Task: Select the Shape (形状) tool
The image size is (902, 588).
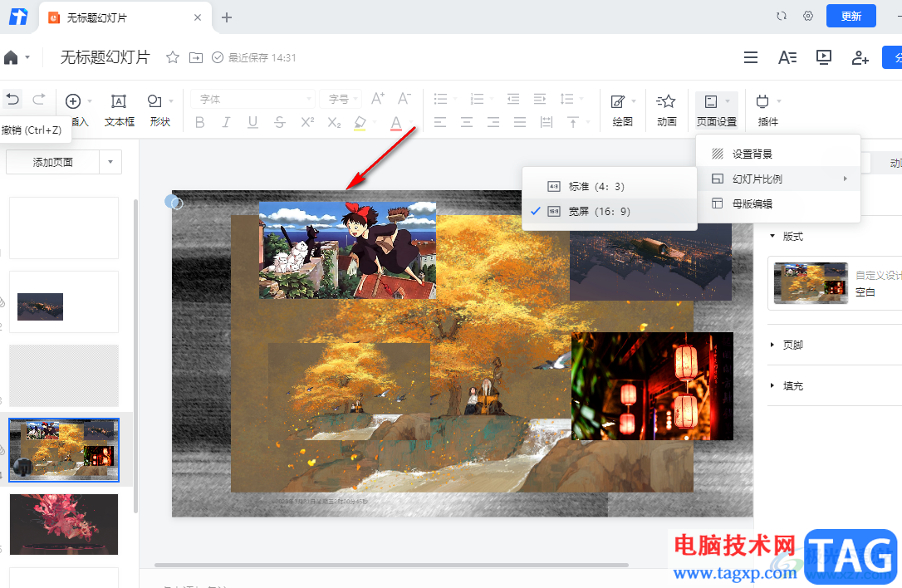Action: (160, 110)
